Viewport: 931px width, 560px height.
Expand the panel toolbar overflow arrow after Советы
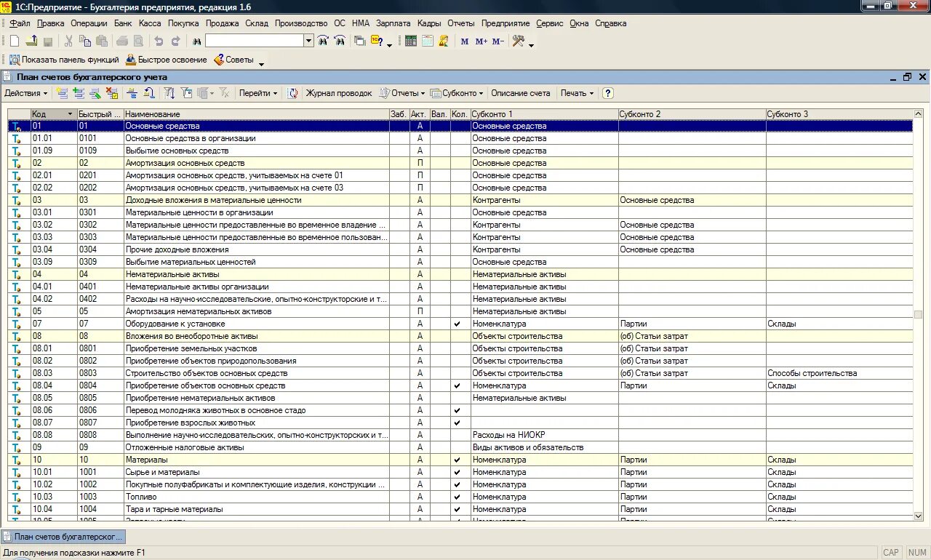tap(261, 64)
